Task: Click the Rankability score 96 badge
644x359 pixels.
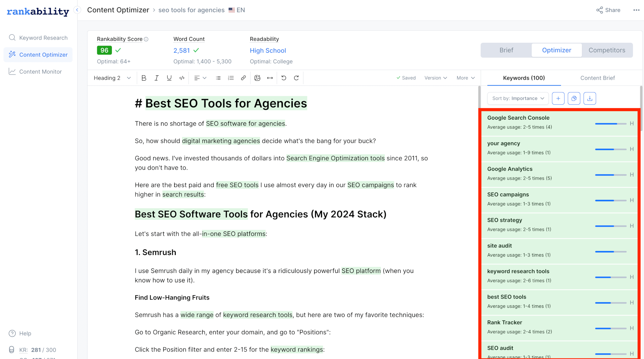Action: click(x=104, y=50)
